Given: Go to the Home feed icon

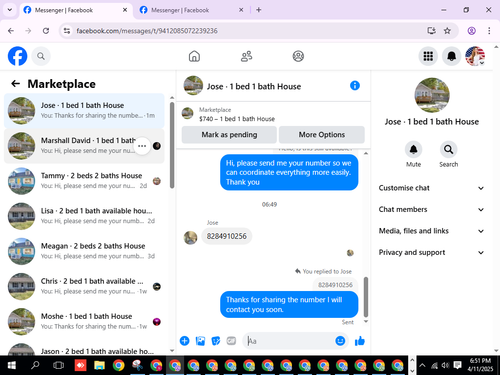Looking at the screenshot, I should (194, 56).
